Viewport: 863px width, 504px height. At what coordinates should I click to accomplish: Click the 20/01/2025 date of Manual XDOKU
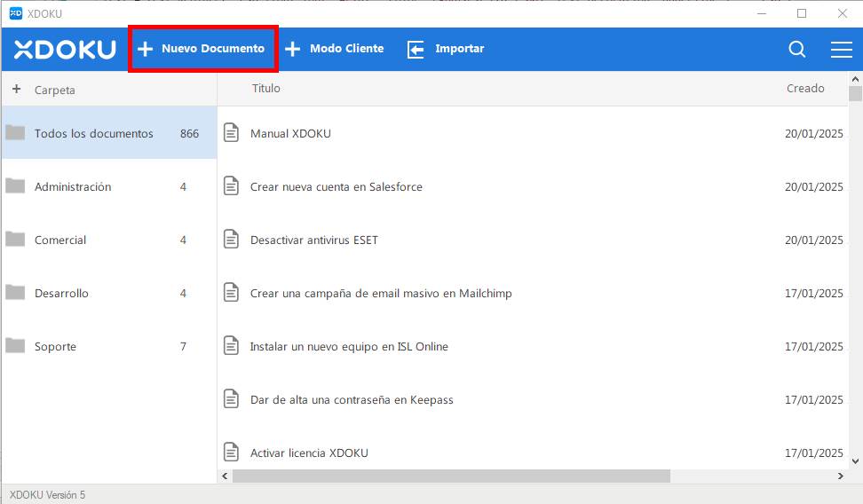814,134
